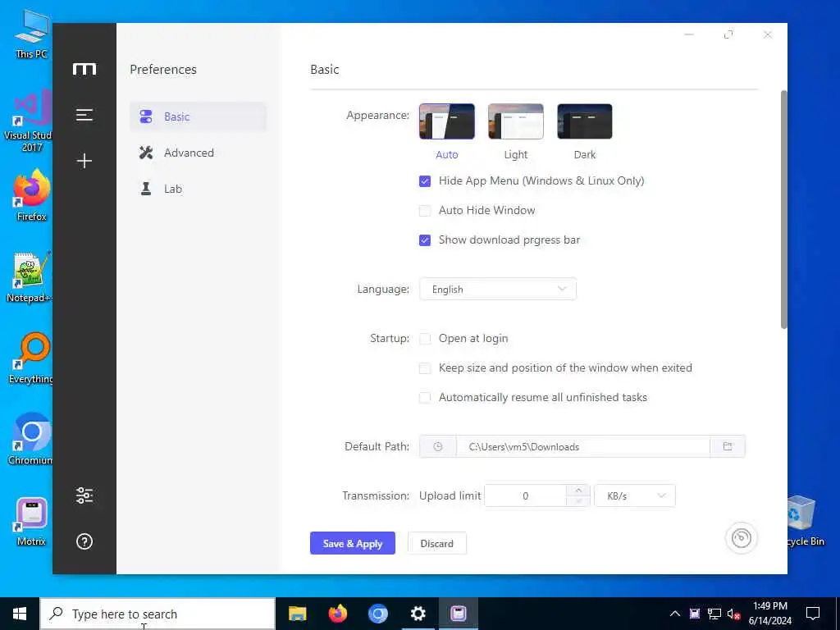Open the notification center icon
The width and height of the screenshot is (840, 630).
[x=813, y=614]
